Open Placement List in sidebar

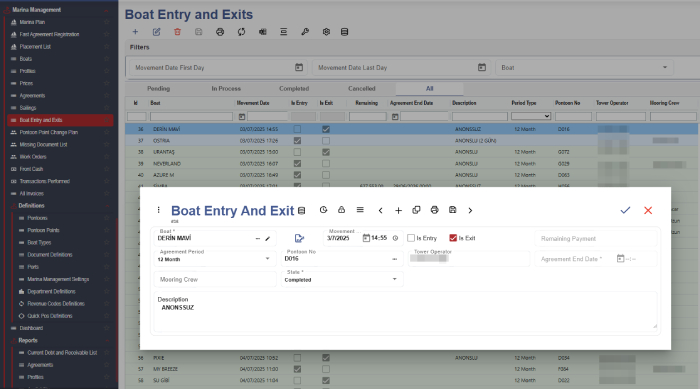[35, 46]
